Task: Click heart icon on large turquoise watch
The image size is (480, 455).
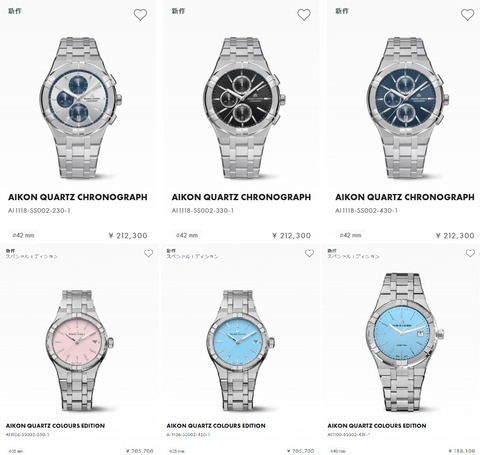Action: click(x=470, y=253)
